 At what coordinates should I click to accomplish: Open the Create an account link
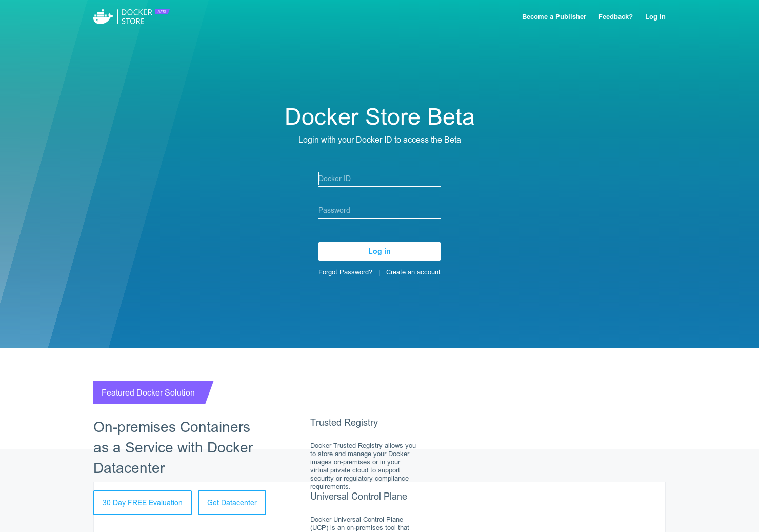pyautogui.click(x=413, y=272)
